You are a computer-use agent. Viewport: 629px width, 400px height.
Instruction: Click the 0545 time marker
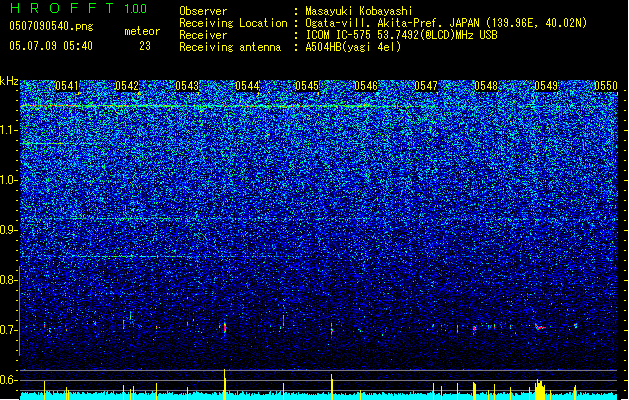tap(307, 86)
